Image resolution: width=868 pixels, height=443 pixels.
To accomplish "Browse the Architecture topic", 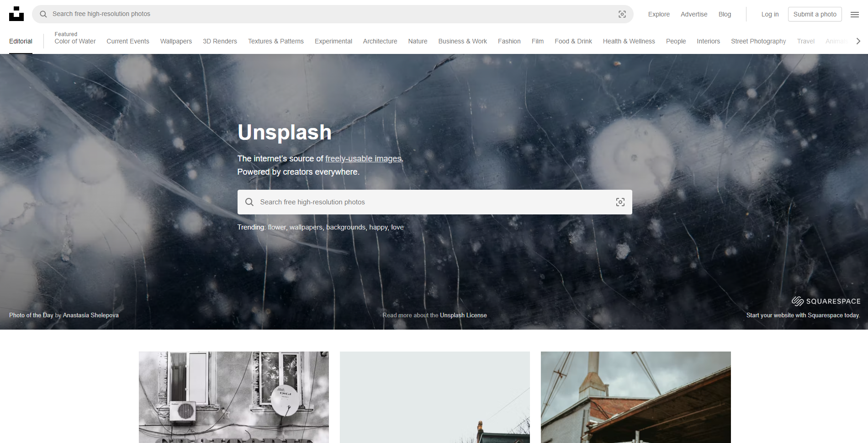I will [x=380, y=41].
